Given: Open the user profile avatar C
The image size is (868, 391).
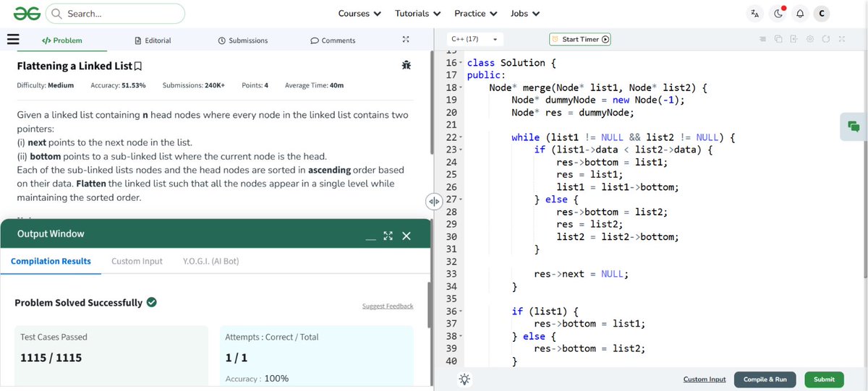Looking at the screenshot, I should pyautogui.click(x=821, y=14).
